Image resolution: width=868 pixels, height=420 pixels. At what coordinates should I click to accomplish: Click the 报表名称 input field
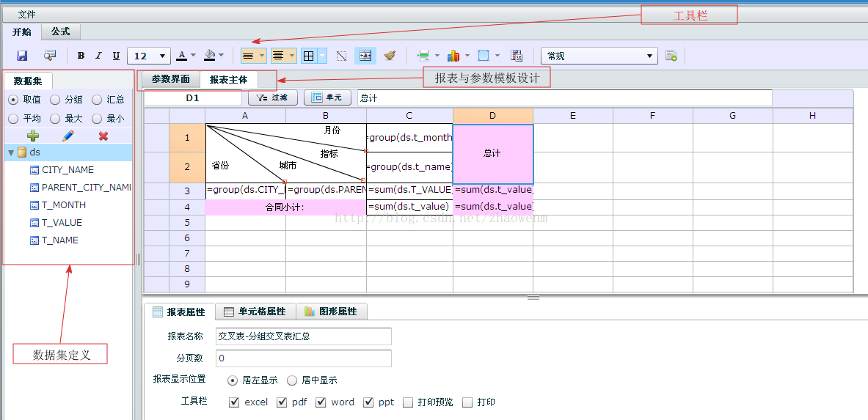point(303,336)
